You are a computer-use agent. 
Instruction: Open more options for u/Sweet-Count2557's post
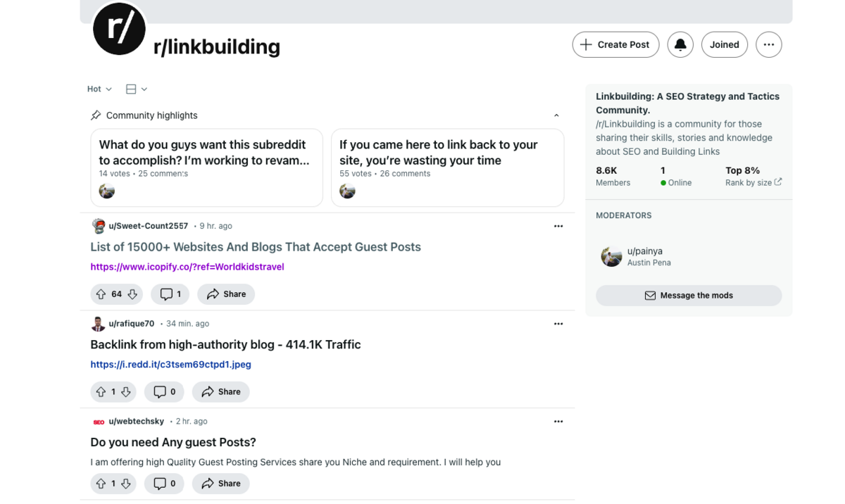(x=558, y=227)
